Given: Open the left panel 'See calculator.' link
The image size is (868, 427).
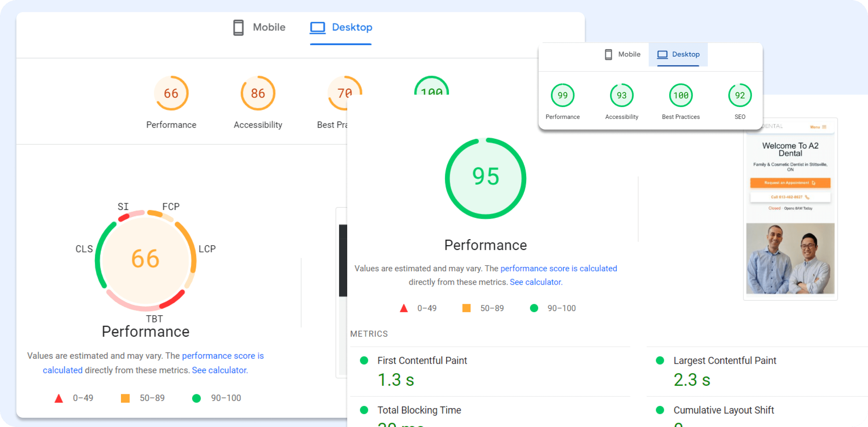Looking at the screenshot, I should (220, 370).
